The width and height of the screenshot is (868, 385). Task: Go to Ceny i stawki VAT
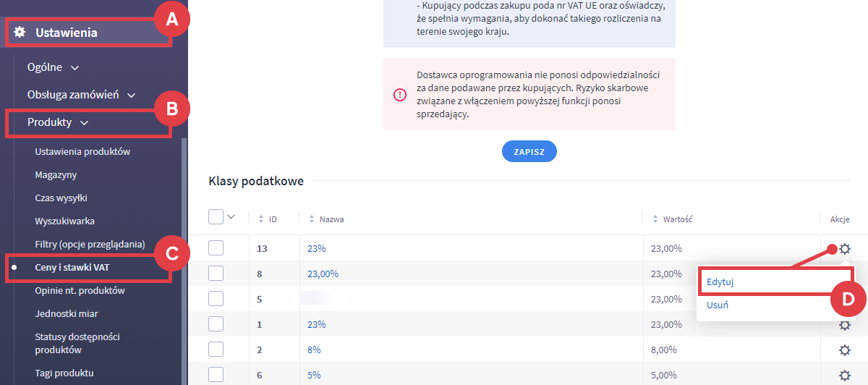pos(72,268)
